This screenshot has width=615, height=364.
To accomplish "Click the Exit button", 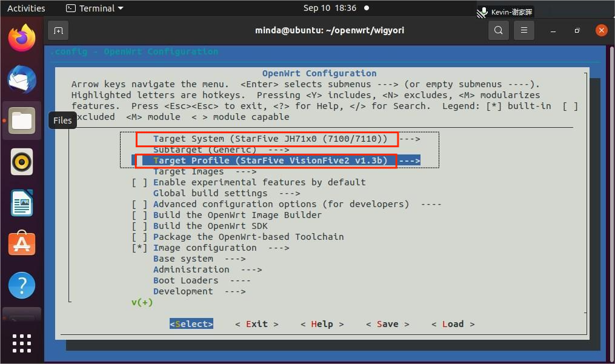I will [256, 324].
